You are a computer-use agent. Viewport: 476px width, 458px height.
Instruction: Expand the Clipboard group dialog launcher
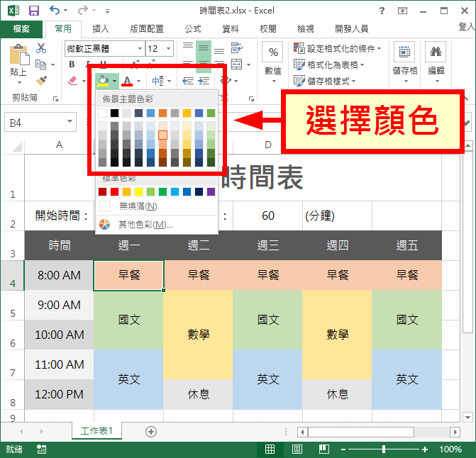(55, 99)
